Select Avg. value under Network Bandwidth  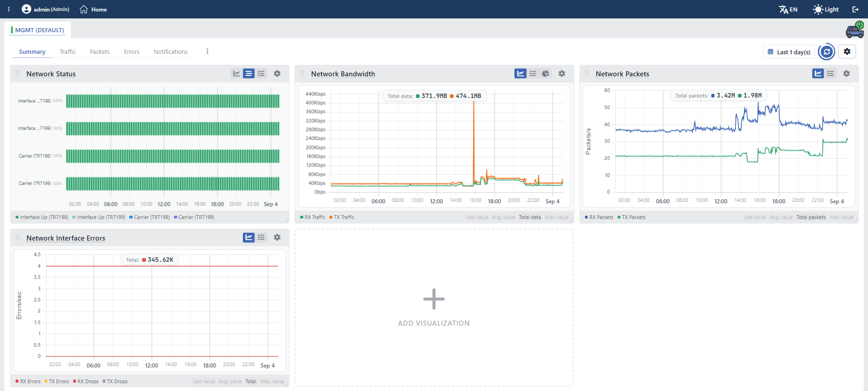(504, 217)
